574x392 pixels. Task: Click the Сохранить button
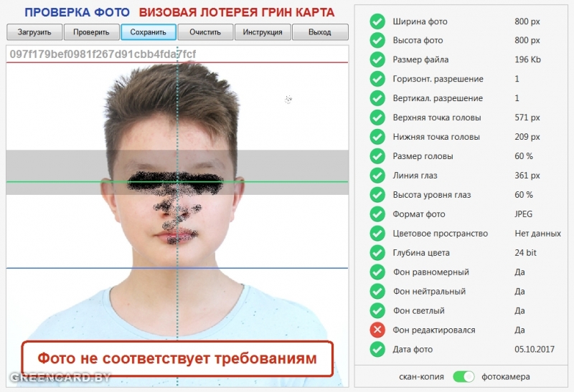(x=149, y=32)
